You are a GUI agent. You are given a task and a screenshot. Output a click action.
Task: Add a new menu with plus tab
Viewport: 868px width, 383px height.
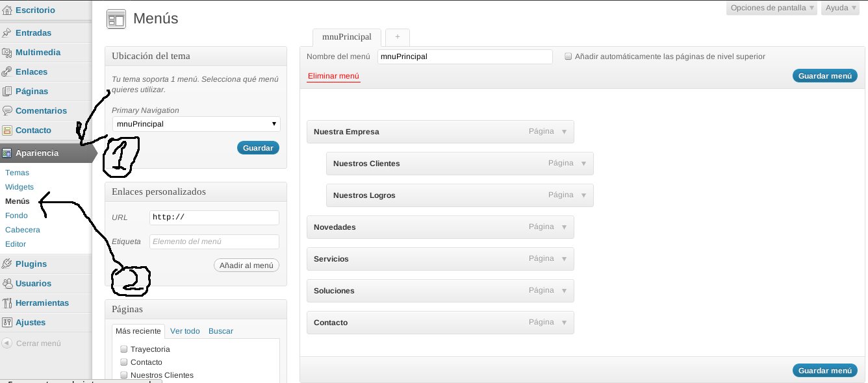397,37
